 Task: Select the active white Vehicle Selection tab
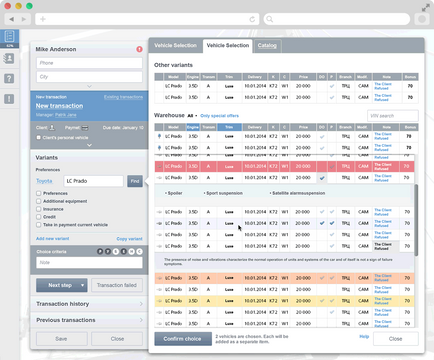coord(228,45)
